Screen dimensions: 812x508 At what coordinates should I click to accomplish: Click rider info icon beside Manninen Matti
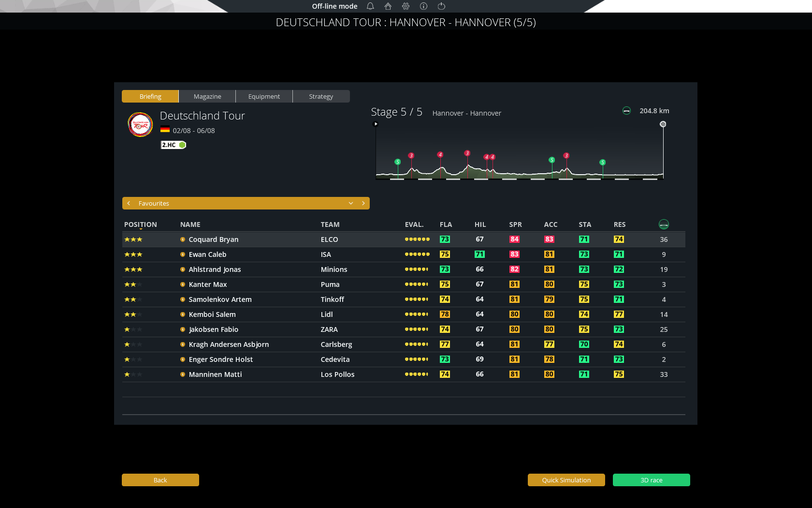pyautogui.click(x=183, y=374)
